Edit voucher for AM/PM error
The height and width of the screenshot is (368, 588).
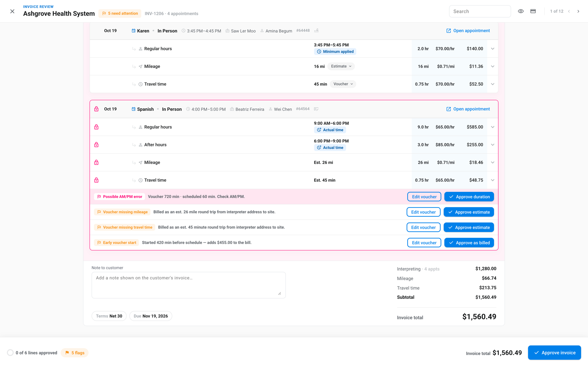coord(424,197)
